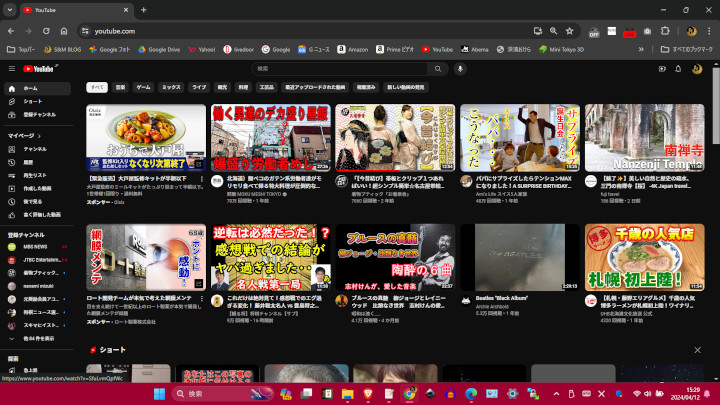Viewport: 720px width, 405px height.
Task: Click the browser home icon
Action: tap(64, 31)
